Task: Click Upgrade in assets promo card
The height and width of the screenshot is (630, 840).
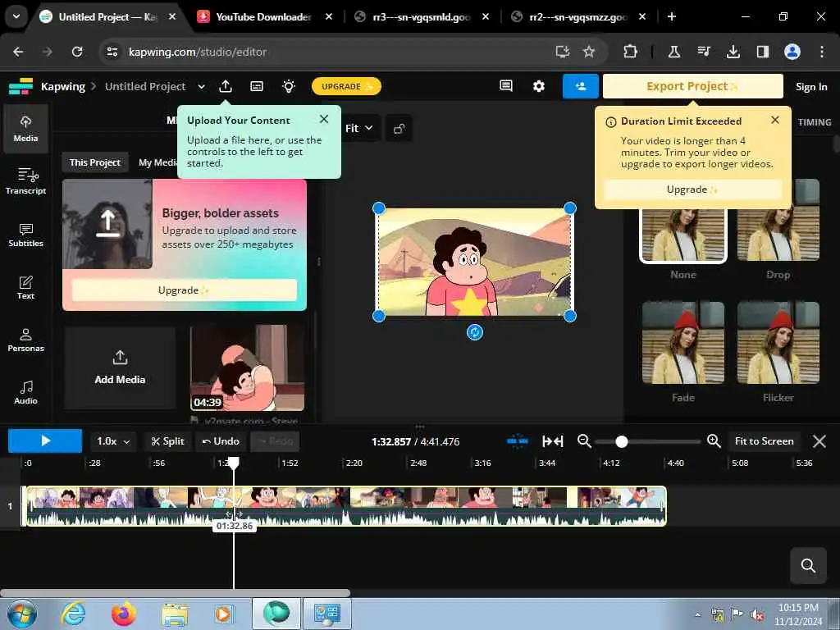Action: tap(185, 290)
